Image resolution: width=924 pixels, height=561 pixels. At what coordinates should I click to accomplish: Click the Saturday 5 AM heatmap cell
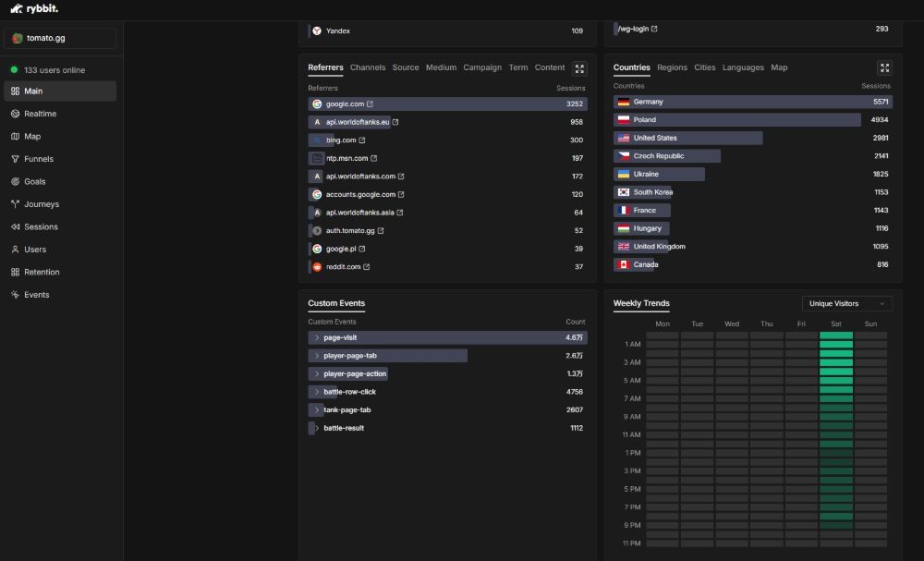pyautogui.click(x=835, y=381)
